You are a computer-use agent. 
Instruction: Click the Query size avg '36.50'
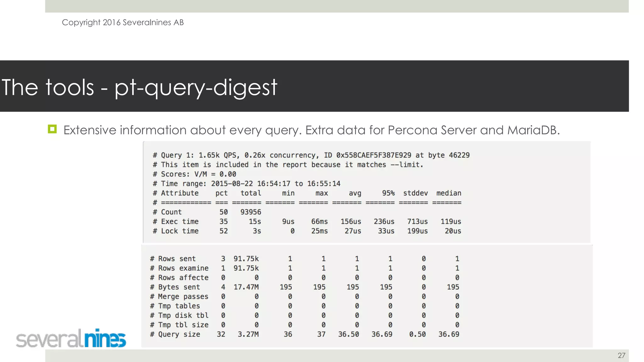click(x=348, y=334)
